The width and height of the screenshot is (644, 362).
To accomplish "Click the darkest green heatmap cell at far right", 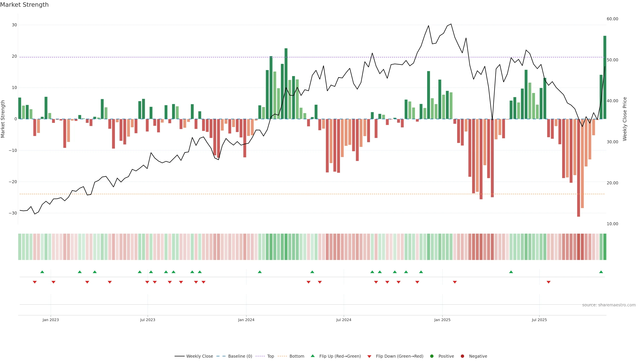I will click(x=605, y=247).
